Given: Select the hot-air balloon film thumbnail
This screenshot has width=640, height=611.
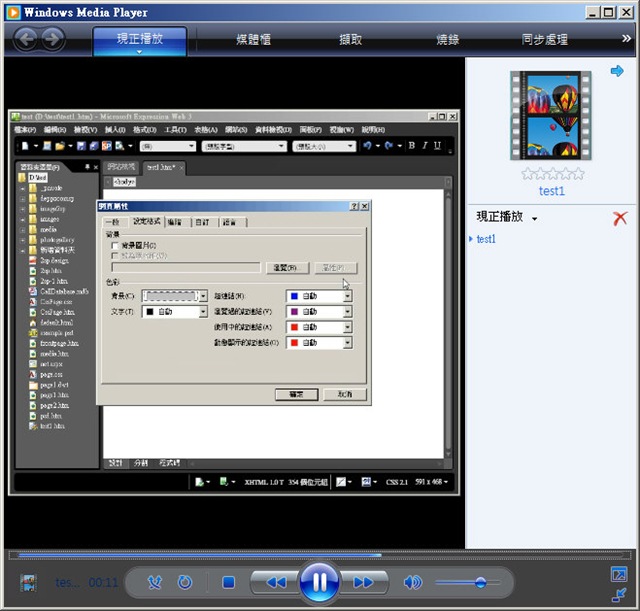Looking at the screenshot, I should pyautogui.click(x=551, y=115).
